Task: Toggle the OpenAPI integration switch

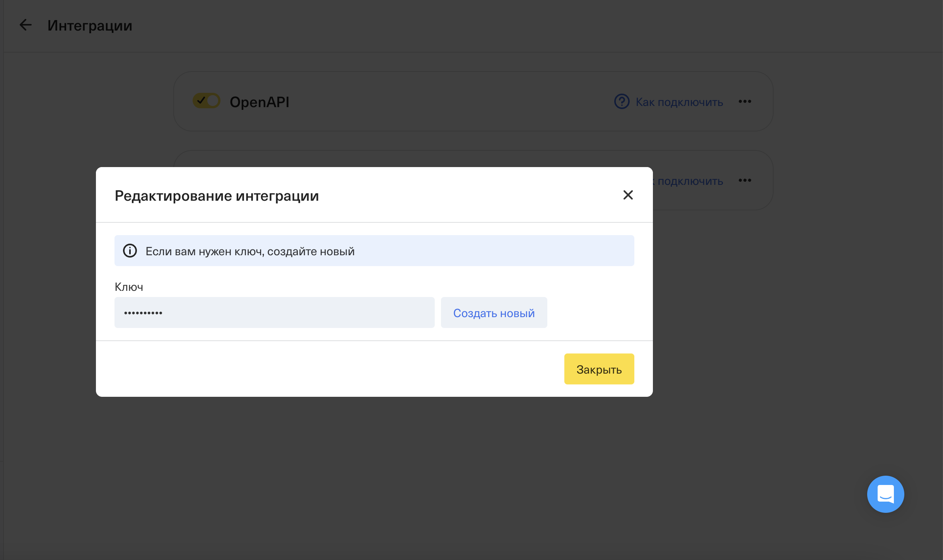Action: (x=207, y=101)
